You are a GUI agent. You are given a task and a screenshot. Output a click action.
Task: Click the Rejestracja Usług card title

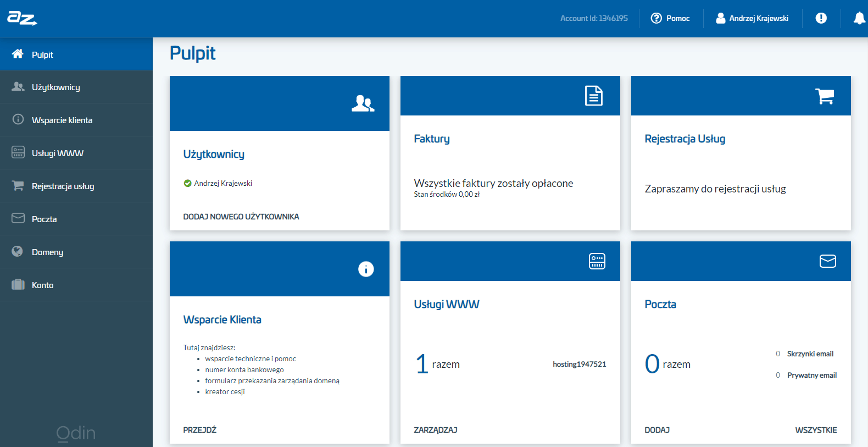[x=685, y=139]
